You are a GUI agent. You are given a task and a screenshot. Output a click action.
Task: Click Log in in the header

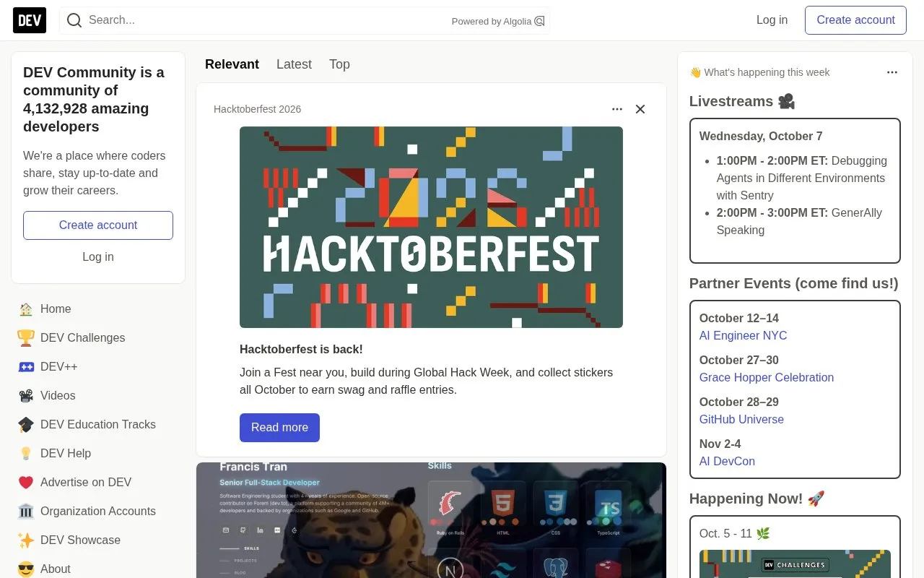coord(772,20)
